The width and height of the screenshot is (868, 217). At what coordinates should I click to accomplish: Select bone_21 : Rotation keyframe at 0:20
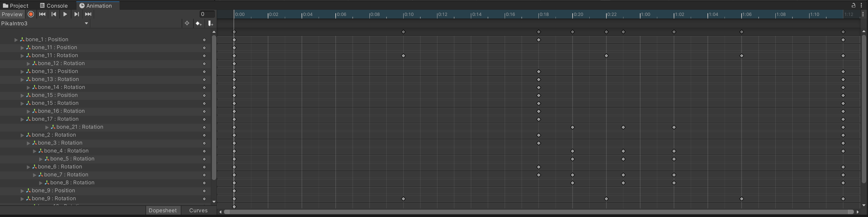click(x=572, y=127)
